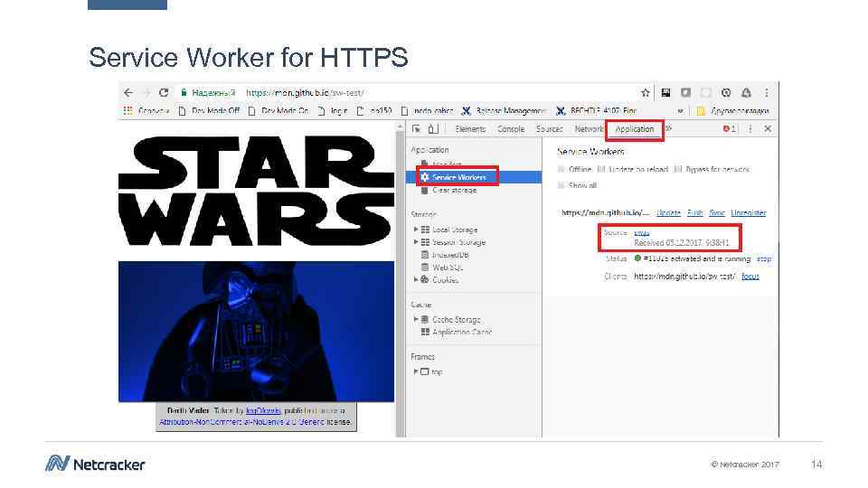Select IndexedDB in Storage section
868x488 pixels.
point(450,255)
